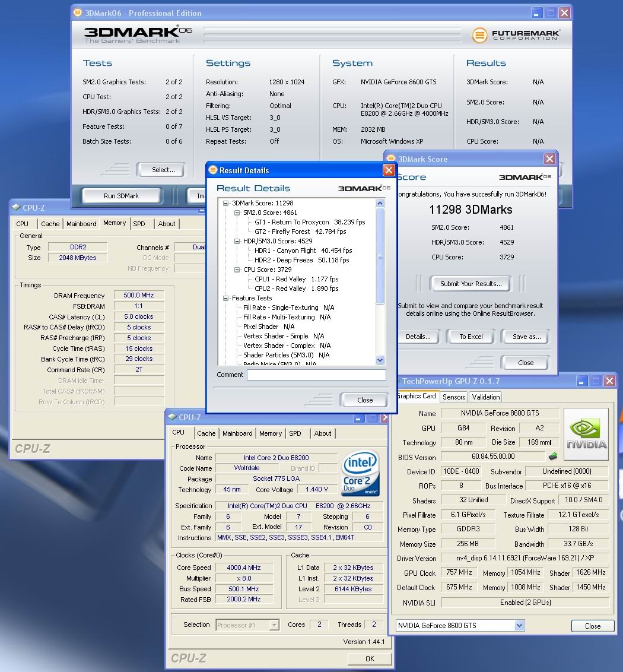Open SPD tab in front CPU-Z window
Screen dimensions: 623x672
(x=295, y=433)
